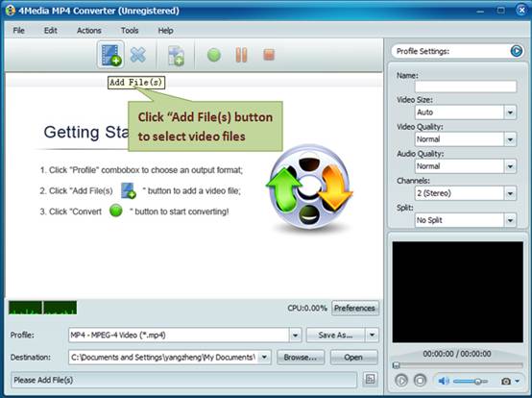Click the 00:00:00 / 00:00:00 time display
532x398 pixels.
click(x=457, y=354)
